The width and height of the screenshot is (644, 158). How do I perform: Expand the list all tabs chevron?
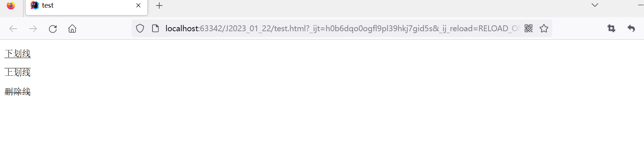click(595, 5)
